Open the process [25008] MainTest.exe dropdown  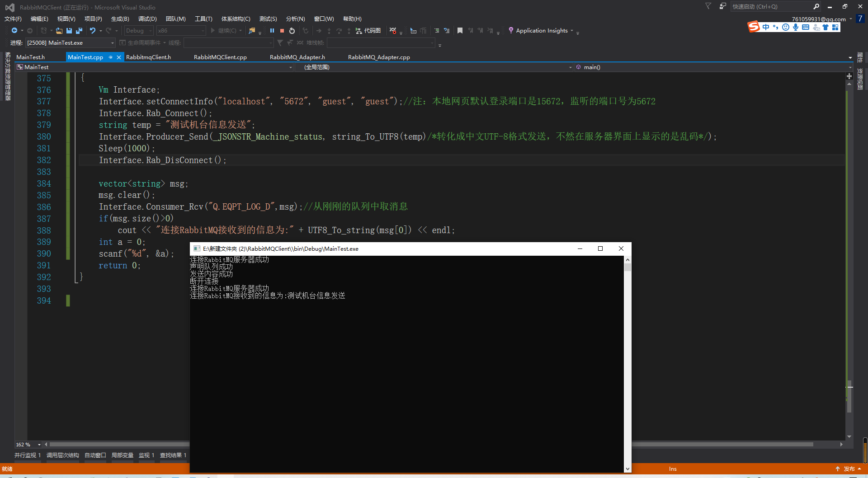(x=71, y=43)
